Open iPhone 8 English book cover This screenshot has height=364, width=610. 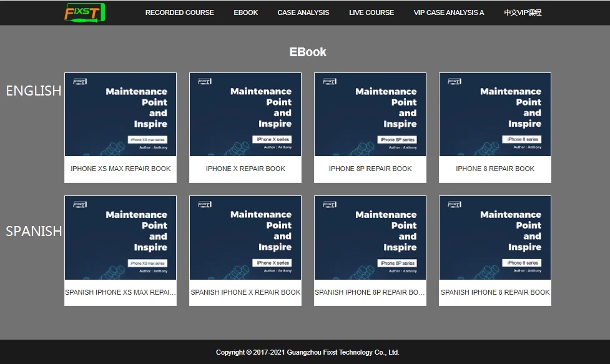495,114
